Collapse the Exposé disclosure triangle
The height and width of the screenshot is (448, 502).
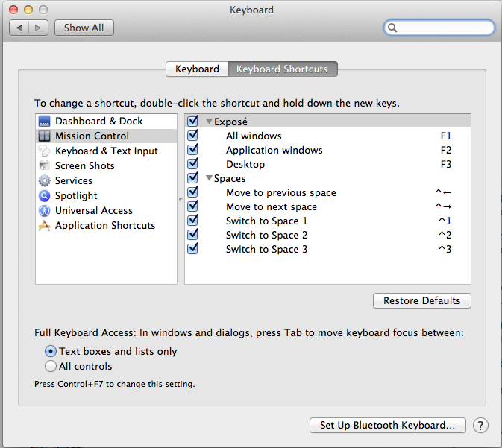209,122
